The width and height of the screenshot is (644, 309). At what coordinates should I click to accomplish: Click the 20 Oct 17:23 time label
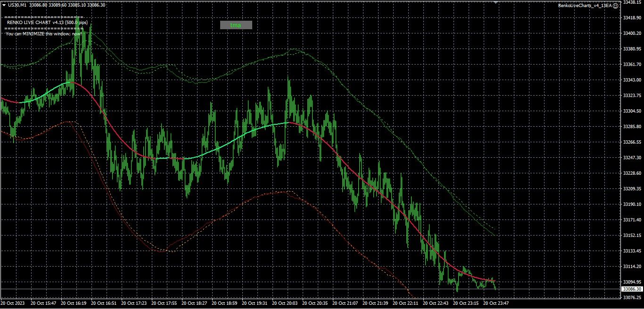pos(134,304)
